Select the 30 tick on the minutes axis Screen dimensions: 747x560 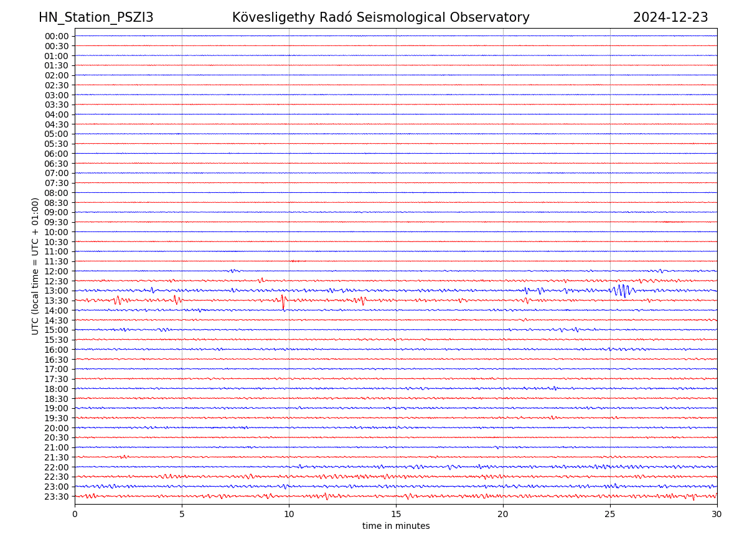pyautogui.click(x=717, y=514)
